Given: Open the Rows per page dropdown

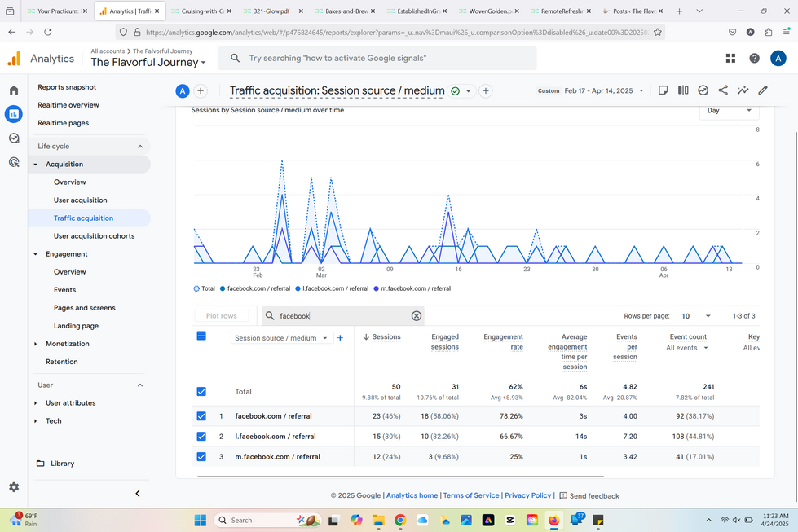Looking at the screenshot, I should click(x=696, y=316).
